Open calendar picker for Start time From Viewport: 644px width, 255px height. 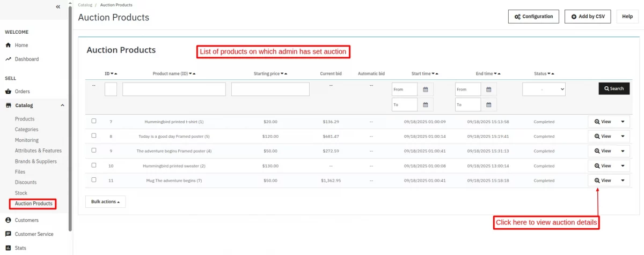(x=426, y=89)
